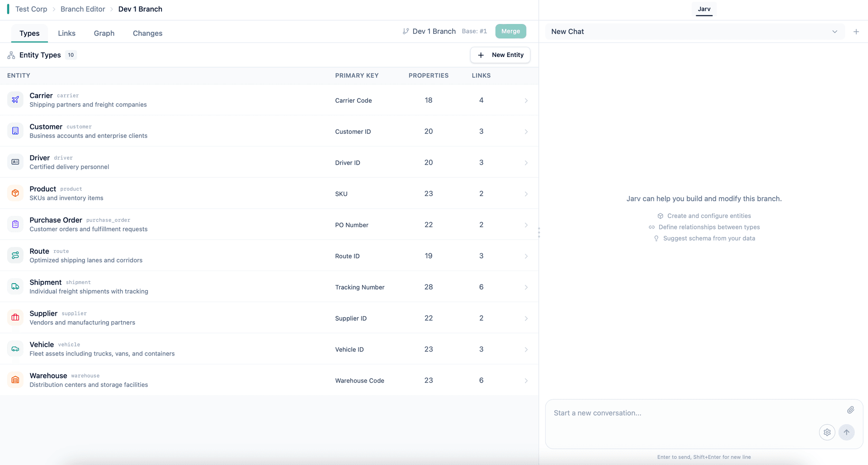Open chat settings via gear icon
Screen dimensions: 868x465
click(827, 432)
